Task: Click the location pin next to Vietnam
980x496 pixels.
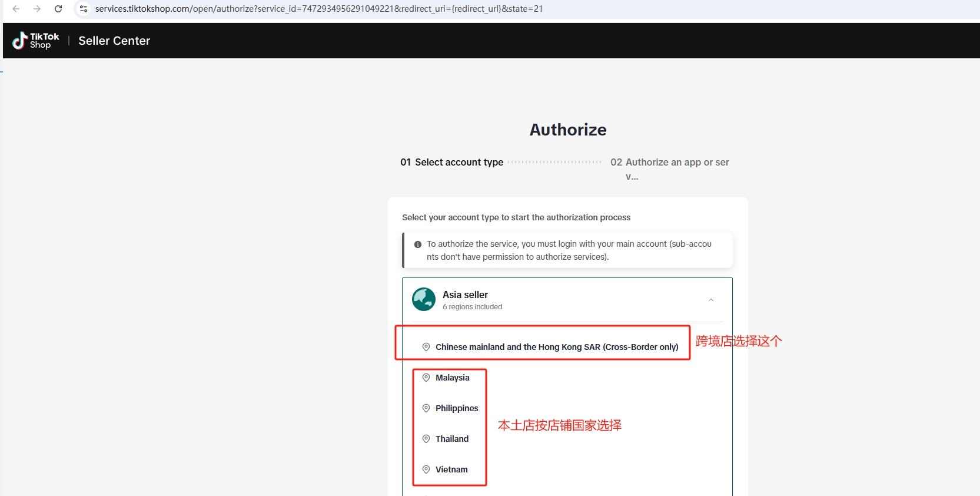Action: [x=426, y=469]
